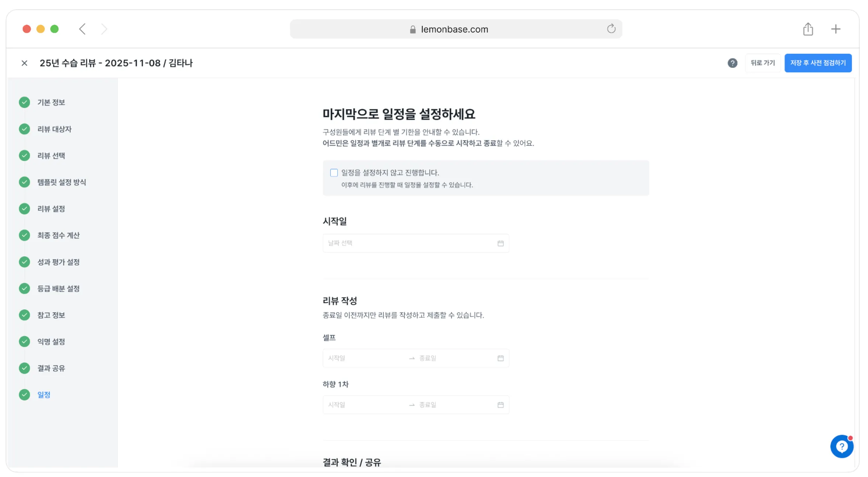Screen dimensions: 868x477
Task: Click the 저장 후 사전 점검하기 button
Action: 818,63
